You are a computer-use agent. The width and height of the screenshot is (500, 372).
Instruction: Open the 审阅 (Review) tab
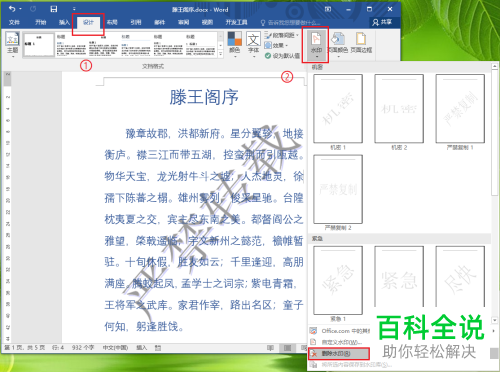(x=183, y=22)
